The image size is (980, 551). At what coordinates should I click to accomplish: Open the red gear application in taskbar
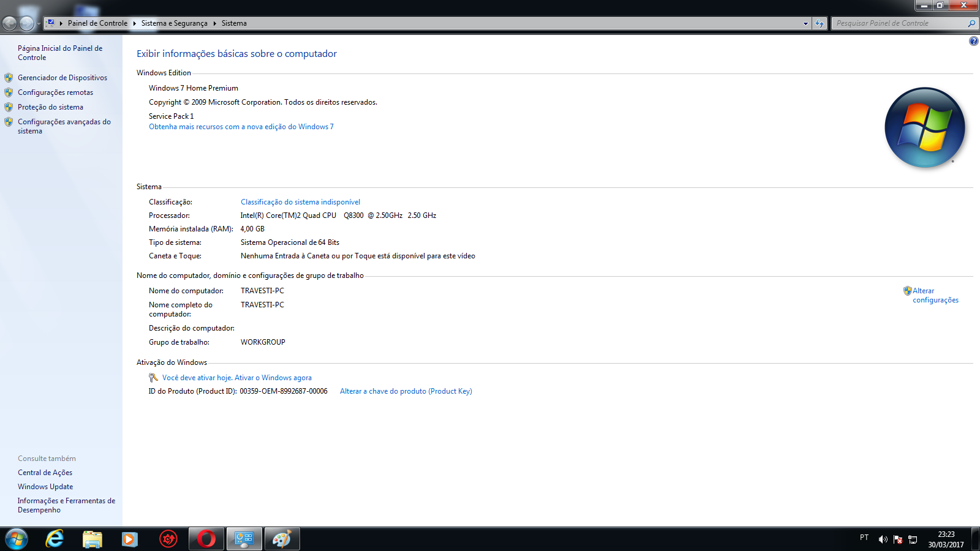[168, 539]
